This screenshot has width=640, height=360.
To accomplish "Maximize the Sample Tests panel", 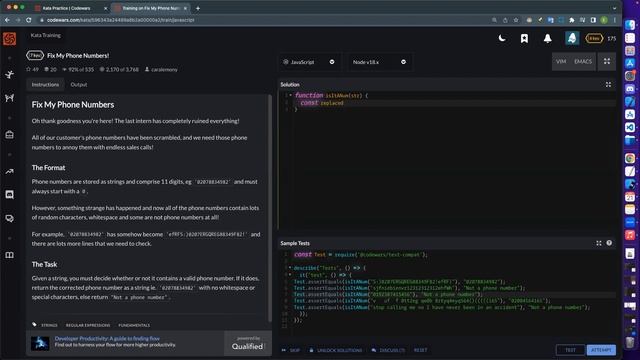I will tap(599, 243).
